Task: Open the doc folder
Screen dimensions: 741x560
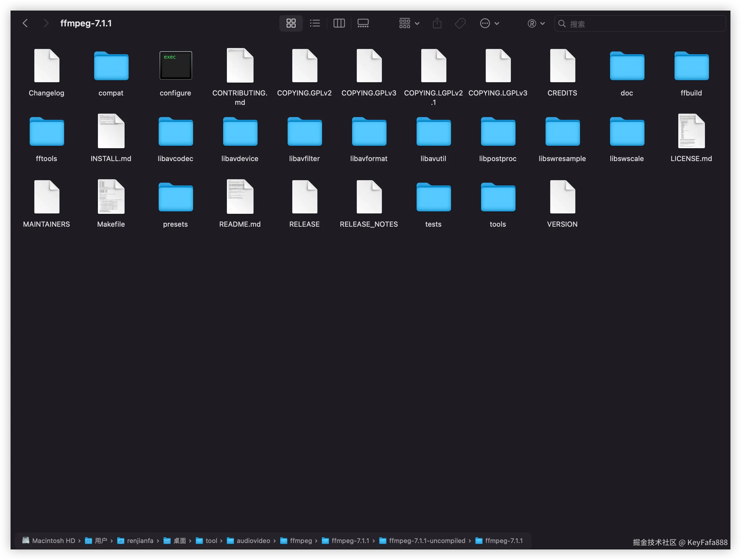Action: [x=626, y=66]
